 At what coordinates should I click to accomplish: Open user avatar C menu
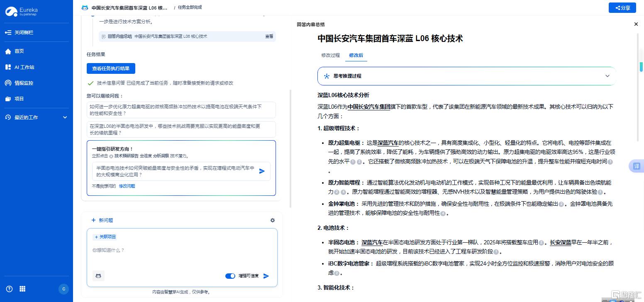click(x=63, y=289)
